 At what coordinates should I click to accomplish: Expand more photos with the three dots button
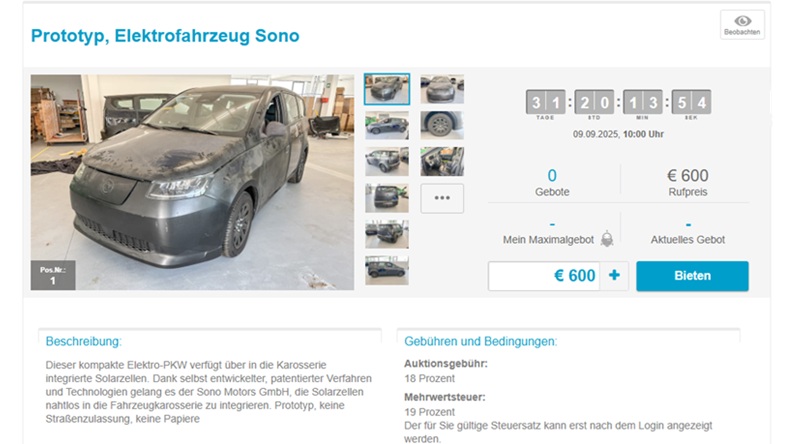442,198
